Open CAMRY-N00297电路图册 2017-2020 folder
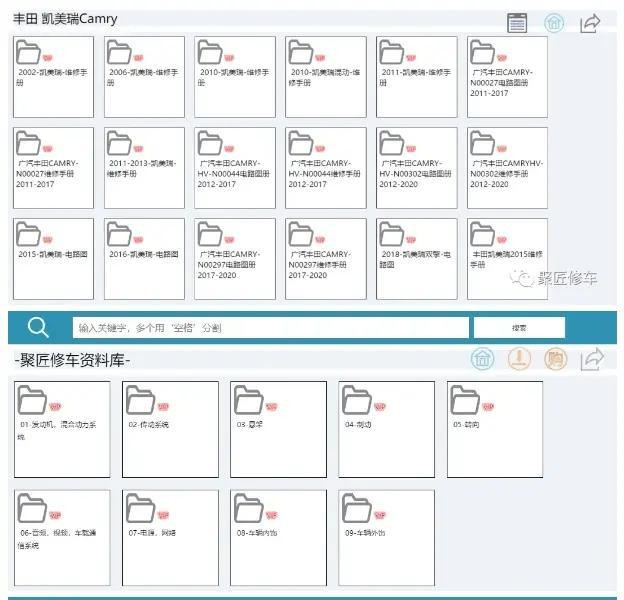This screenshot has height=600, width=624. click(x=235, y=259)
